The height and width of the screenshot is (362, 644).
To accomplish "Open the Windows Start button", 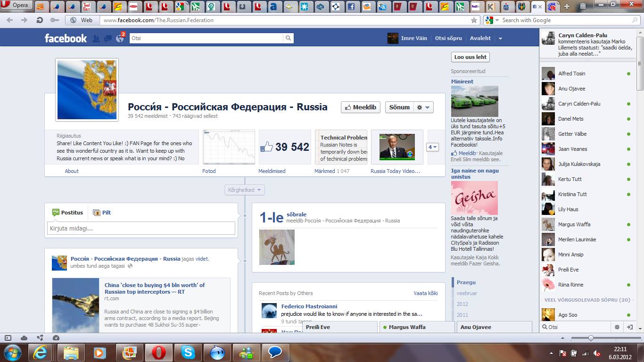I will [13, 352].
